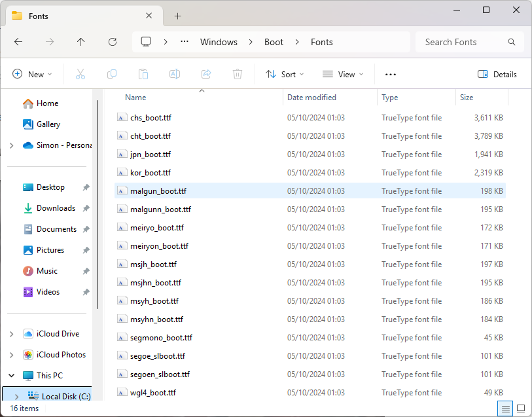Viewport: 532px width, 417px height.
Task: Click pin icon next to Downloads
Action: [x=86, y=208]
